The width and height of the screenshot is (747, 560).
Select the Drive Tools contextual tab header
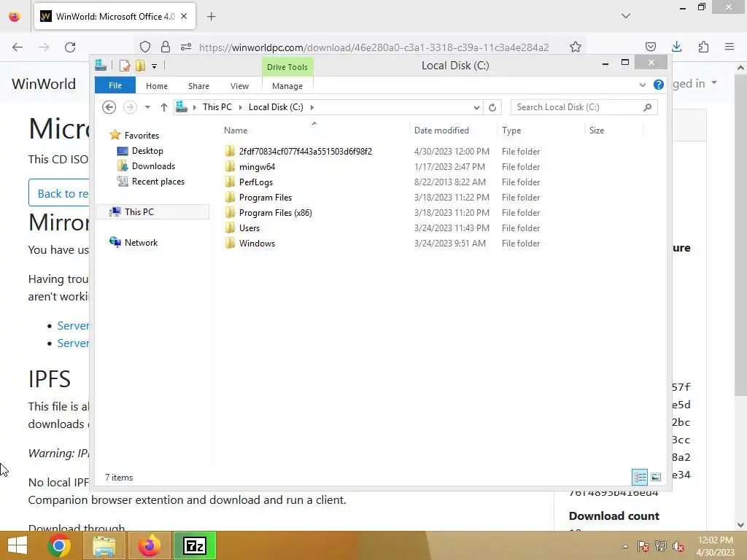pyautogui.click(x=287, y=67)
